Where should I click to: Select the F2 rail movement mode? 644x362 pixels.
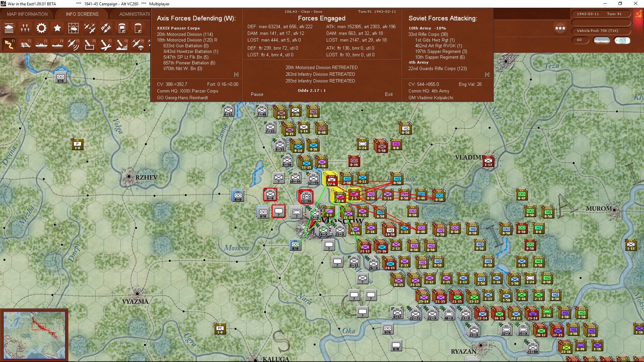point(25,44)
